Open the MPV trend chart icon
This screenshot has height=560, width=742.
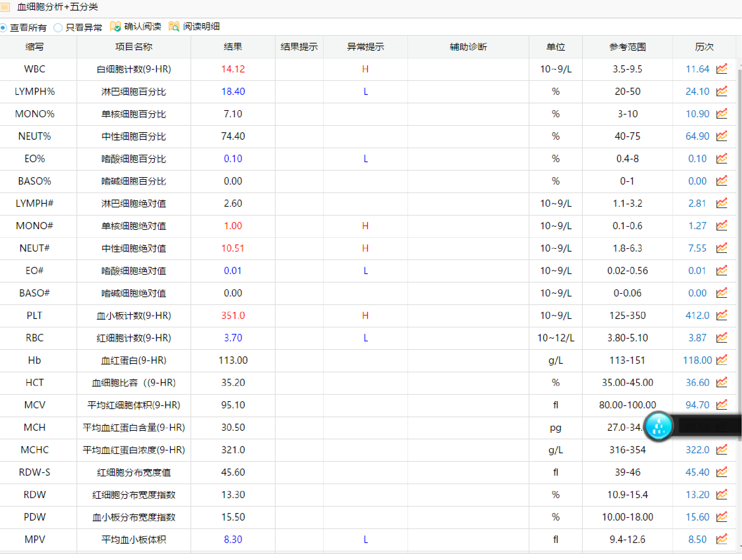[722, 540]
